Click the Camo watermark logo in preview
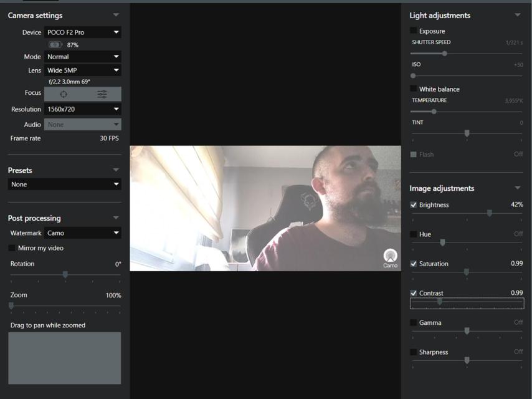 (x=390, y=257)
